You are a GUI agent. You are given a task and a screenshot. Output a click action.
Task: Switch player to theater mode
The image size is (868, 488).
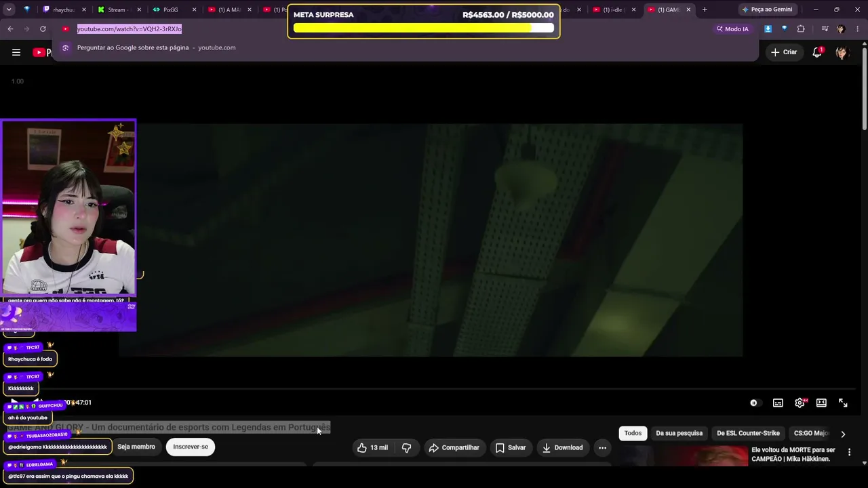[821, 403]
